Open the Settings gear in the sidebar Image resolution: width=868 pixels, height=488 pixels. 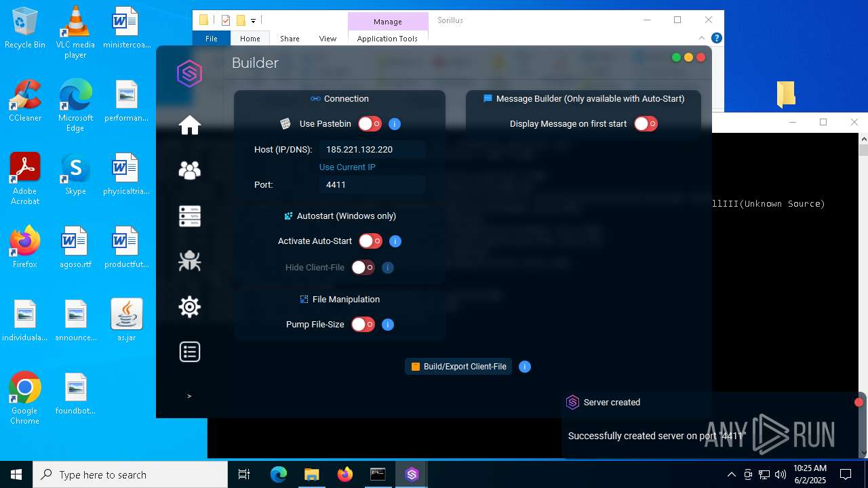click(190, 306)
